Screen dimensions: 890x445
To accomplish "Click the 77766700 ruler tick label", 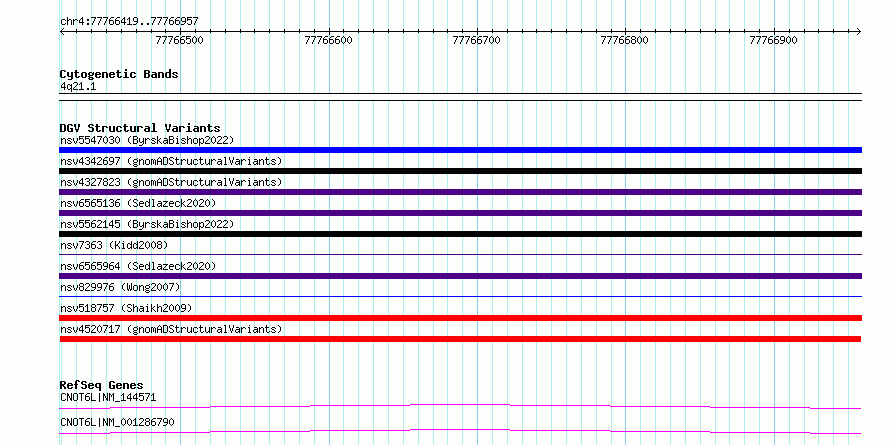I will [x=476, y=40].
